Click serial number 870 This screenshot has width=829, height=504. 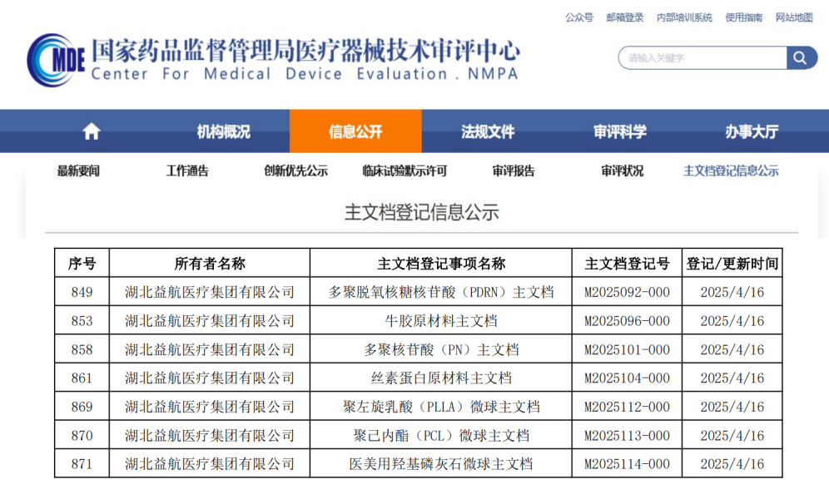click(x=82, y=435)
